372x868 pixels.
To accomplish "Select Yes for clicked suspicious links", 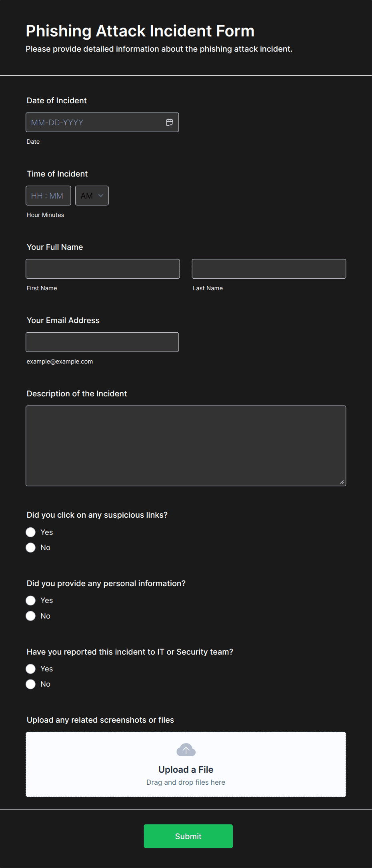I will 31,532.
